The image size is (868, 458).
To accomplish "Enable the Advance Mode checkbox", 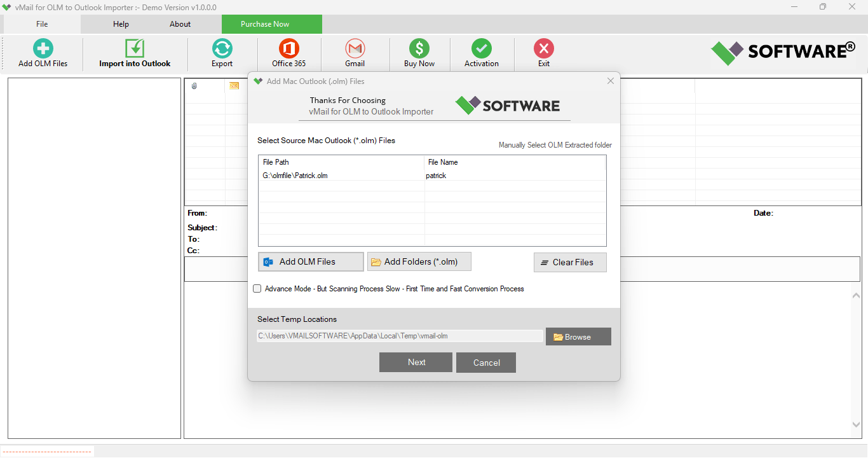I will (x=257, y=289).
